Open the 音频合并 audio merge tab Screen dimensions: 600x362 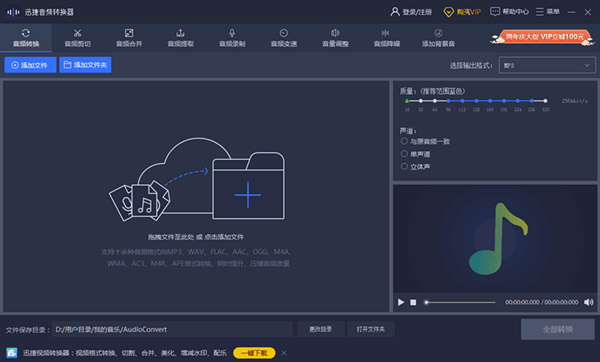[129, 38]
